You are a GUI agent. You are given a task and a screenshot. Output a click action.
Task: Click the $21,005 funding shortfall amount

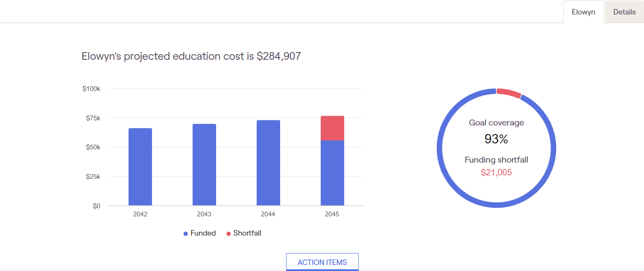[x=496, y=172]
